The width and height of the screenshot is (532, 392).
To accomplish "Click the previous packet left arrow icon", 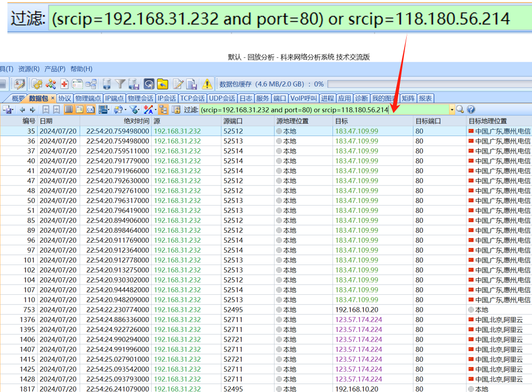I will pyautogui.click(x=22, y=110).
